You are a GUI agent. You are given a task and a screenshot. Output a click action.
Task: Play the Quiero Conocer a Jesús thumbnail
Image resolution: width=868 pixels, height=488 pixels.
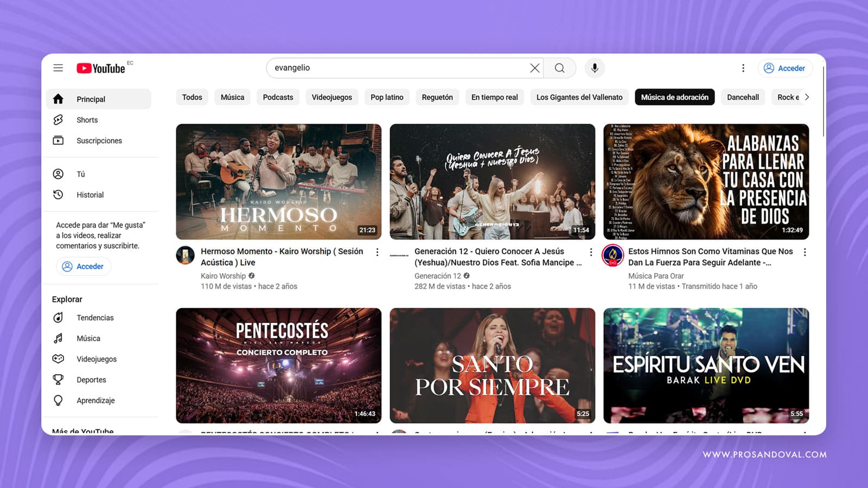click(493, 182)
